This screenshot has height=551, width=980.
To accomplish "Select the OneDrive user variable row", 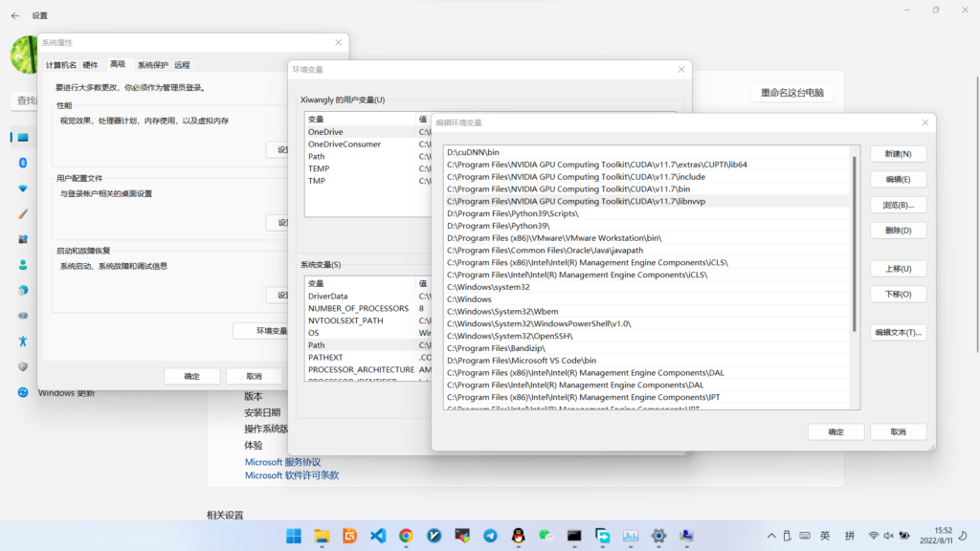I will (x=368, y=132).
